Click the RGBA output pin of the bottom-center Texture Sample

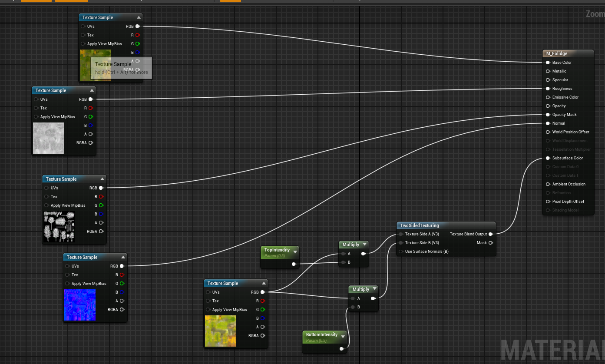point(263,335)
